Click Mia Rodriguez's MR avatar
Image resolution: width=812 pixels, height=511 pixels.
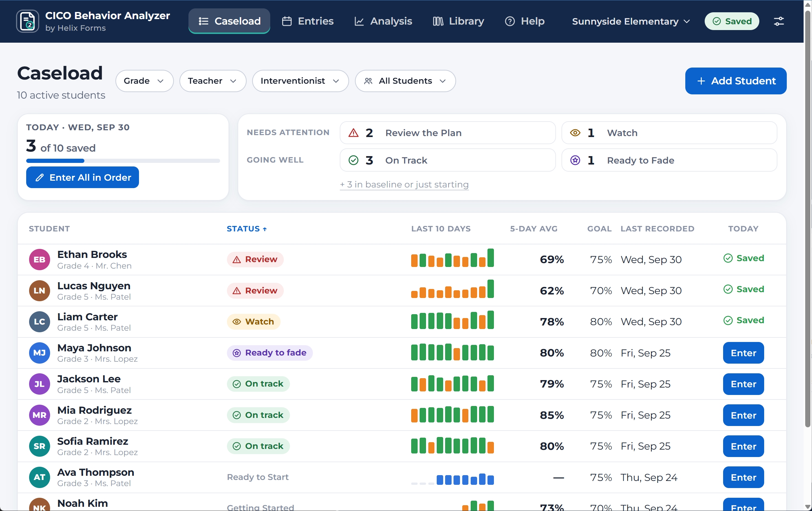(x=39, y=415)
